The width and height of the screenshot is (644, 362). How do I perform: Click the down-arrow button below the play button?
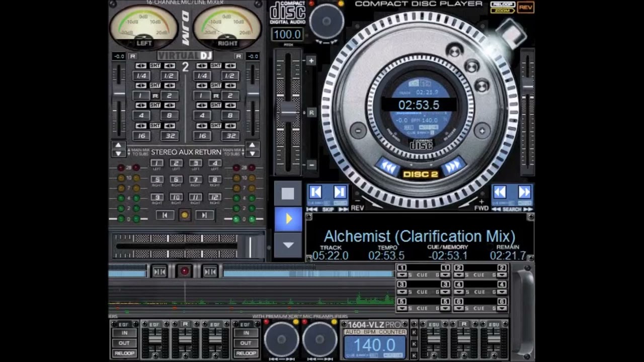(288, 245)
